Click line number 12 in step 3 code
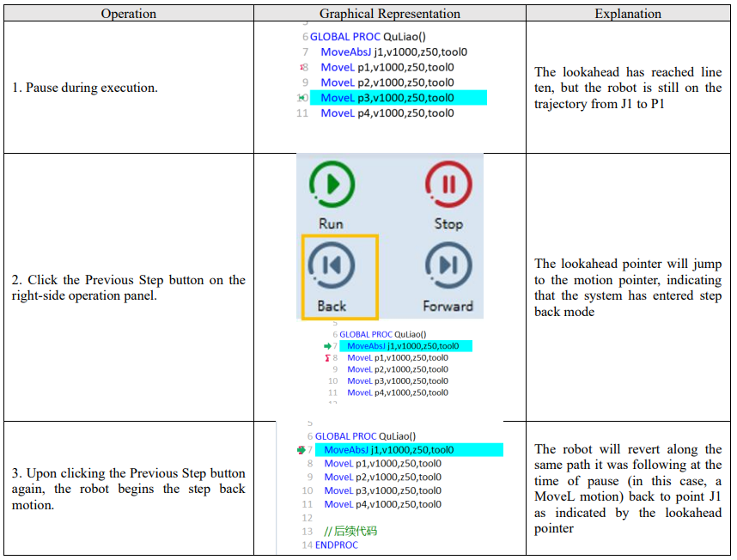Screen dimensions: 737x560 308,518
